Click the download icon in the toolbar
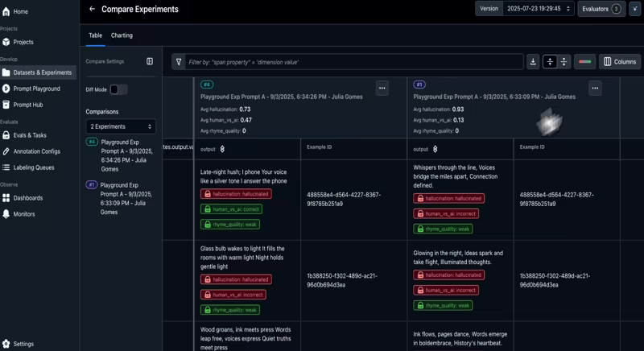The height and width of the screenshot is (351, 644). point(533,61)
